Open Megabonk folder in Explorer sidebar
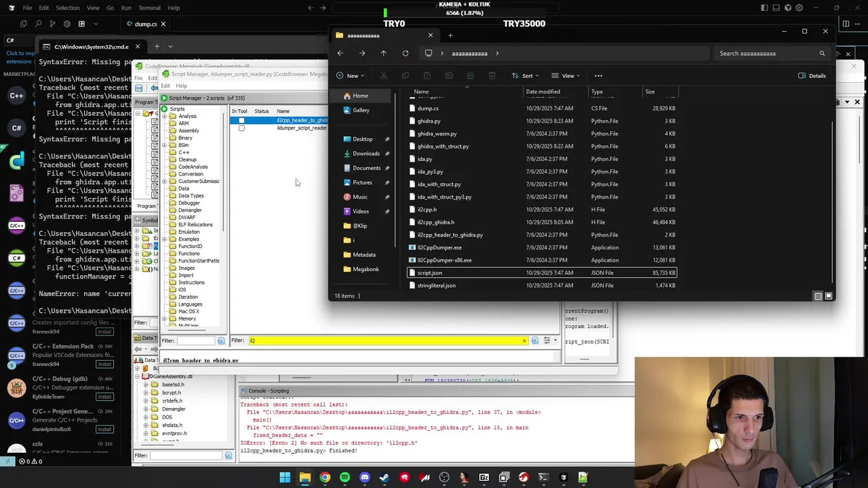 pyautogui.click(x=365, y=269)
